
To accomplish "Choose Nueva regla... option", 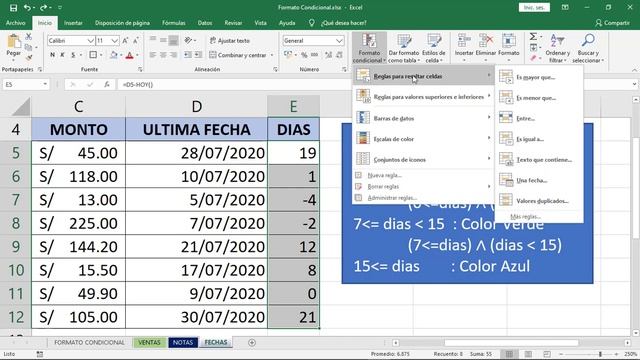I will click(x=423, y=175).
